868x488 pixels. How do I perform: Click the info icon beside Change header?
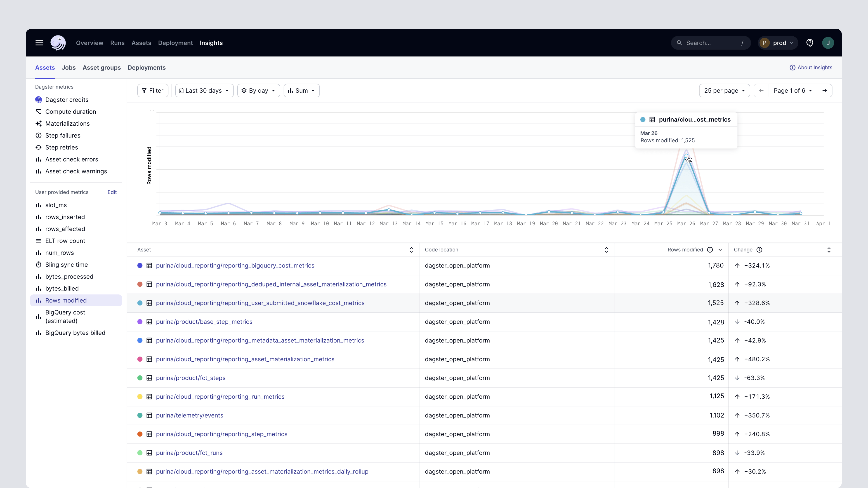click(x=759, y=250)
